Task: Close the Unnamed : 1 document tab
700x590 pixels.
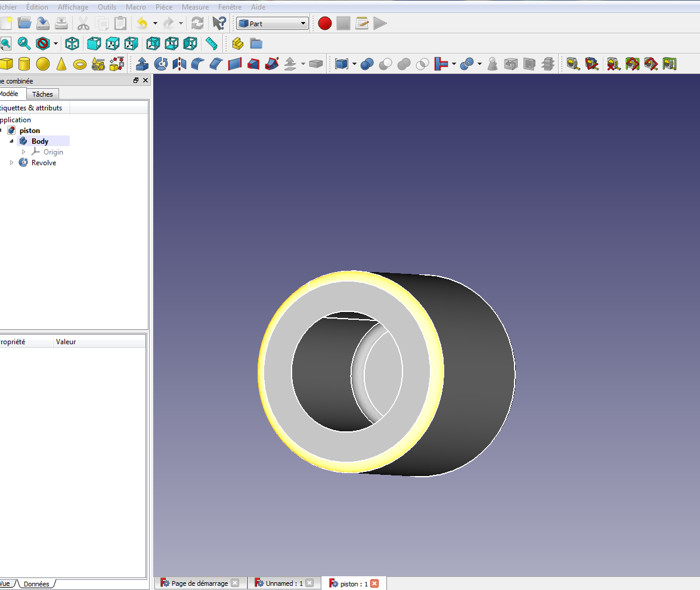Action: [x=309, y=583]
